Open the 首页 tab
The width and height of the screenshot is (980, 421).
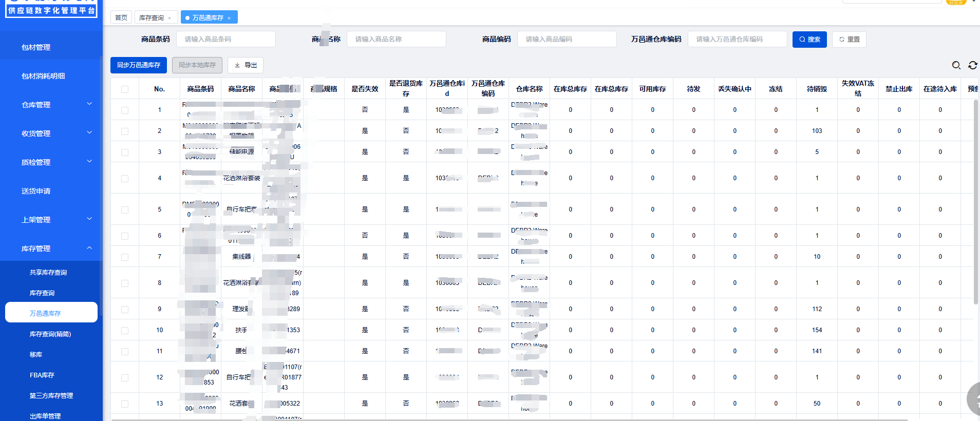point(121,17)
